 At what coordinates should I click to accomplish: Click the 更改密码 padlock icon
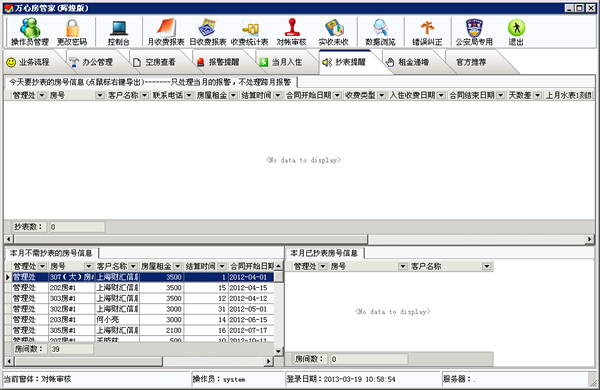tap(72, 32)
